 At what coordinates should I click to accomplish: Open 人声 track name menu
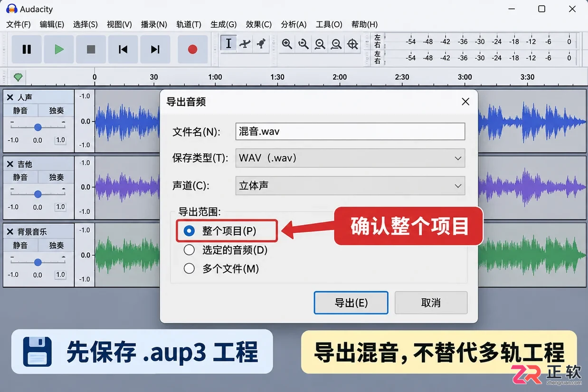point(25,97)
